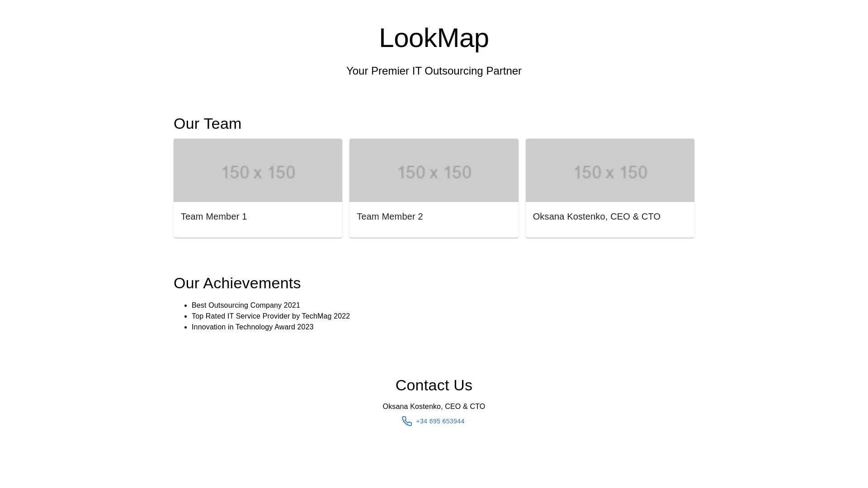Click Your Premier IT Outsourcing Partner tagline
Screen dimensions: 868x488
(x=434, y=71)
